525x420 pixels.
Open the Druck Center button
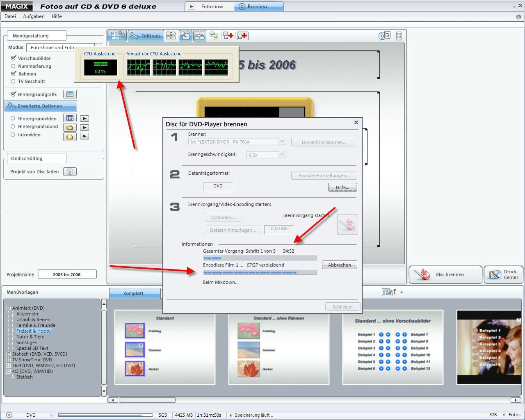click(x=503, y=274)
